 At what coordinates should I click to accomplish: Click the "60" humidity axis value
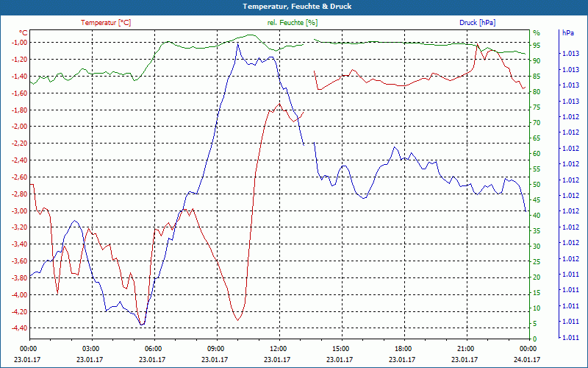tap(537, 154)
